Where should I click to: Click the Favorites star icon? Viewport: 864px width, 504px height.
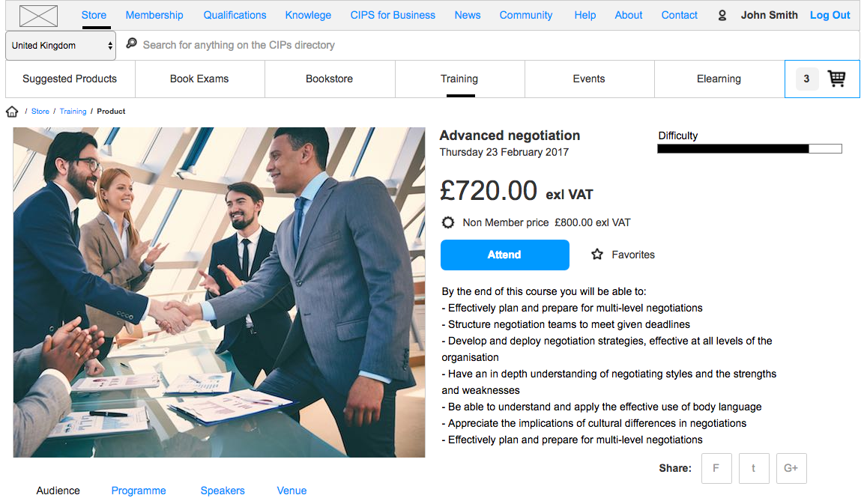tap(597, 255)
